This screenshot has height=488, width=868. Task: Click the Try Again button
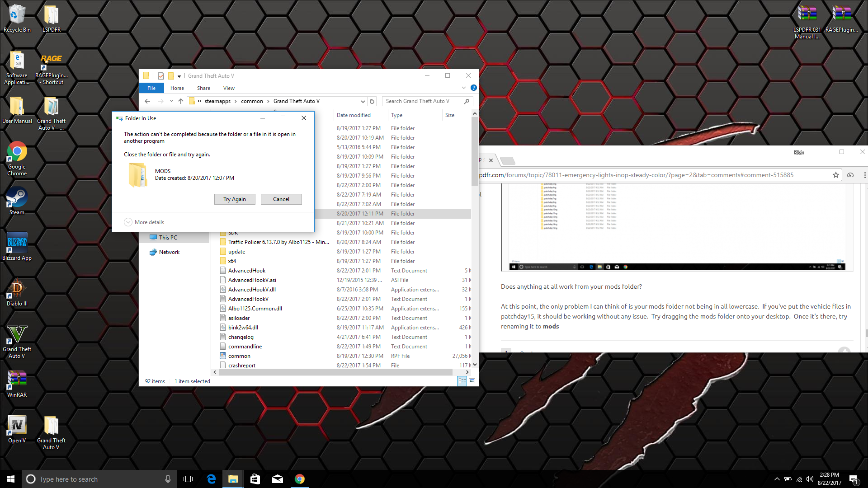pyautogui.click(x=235, y=199)
